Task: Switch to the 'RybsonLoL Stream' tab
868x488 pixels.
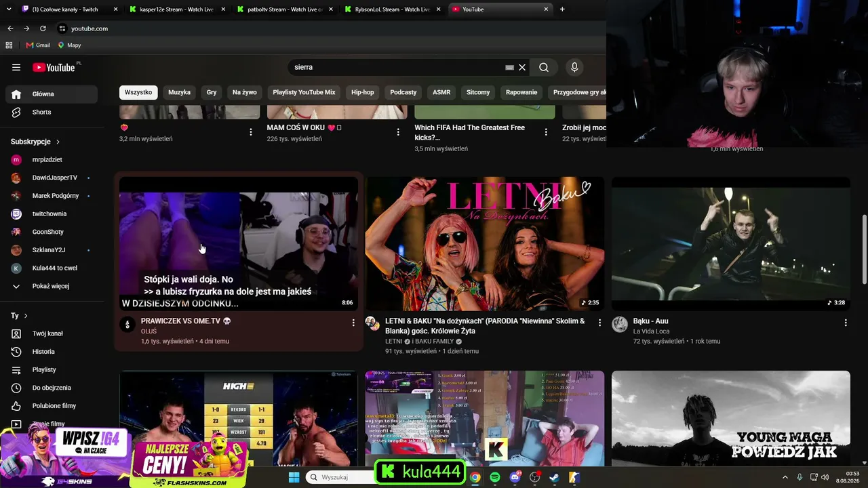Action: tap(393, 9)
